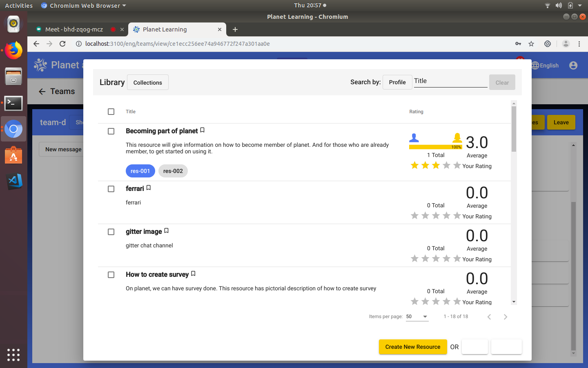Set gitter image rating to third star
588x368 pixels.
pos(436,258)
